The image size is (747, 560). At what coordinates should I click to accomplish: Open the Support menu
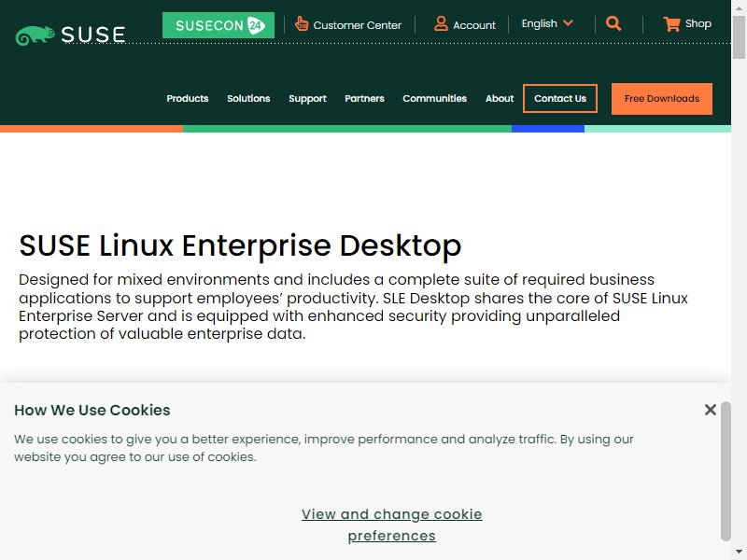(307, 99)
